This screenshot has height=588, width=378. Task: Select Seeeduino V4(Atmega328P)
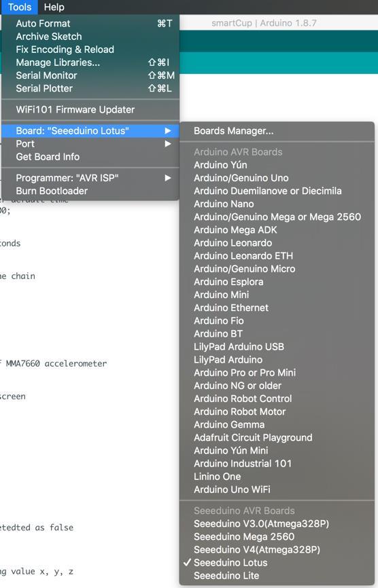(x=277, y=550)
